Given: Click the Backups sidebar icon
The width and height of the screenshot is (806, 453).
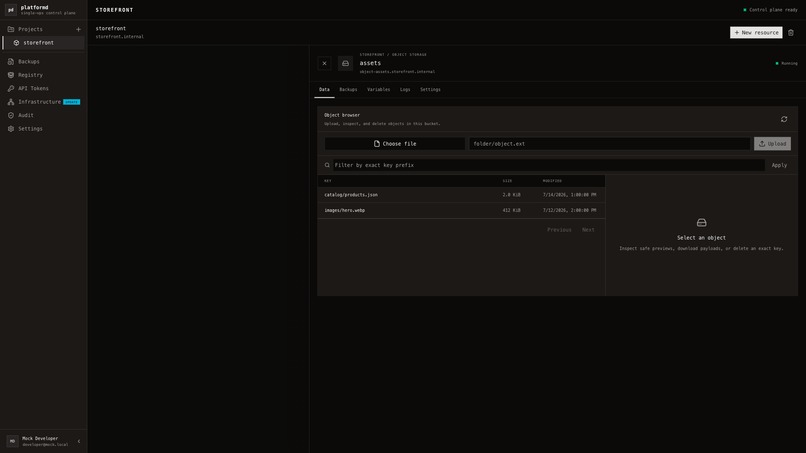Looking at the screenshot, I should [11, 62].
